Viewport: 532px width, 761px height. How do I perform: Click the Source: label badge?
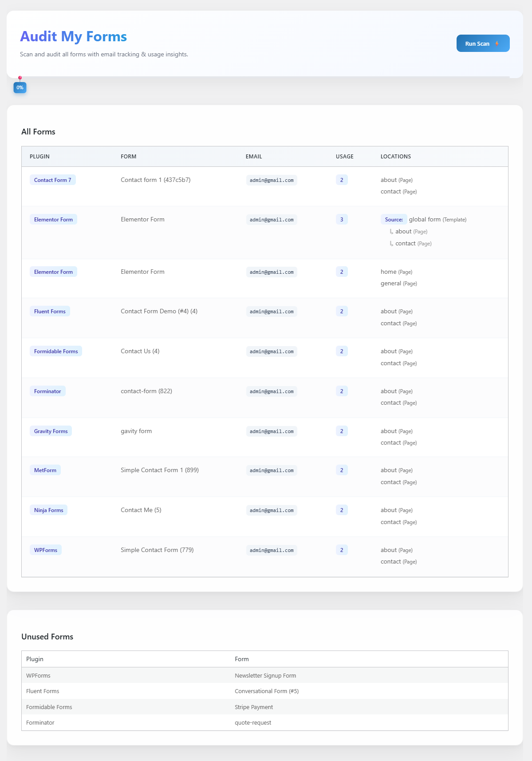(x=394, y=219)
